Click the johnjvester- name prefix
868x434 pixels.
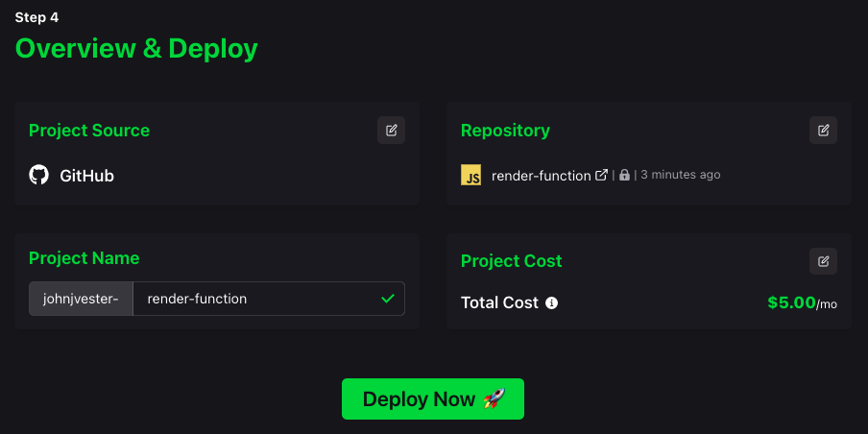[81, 299]
